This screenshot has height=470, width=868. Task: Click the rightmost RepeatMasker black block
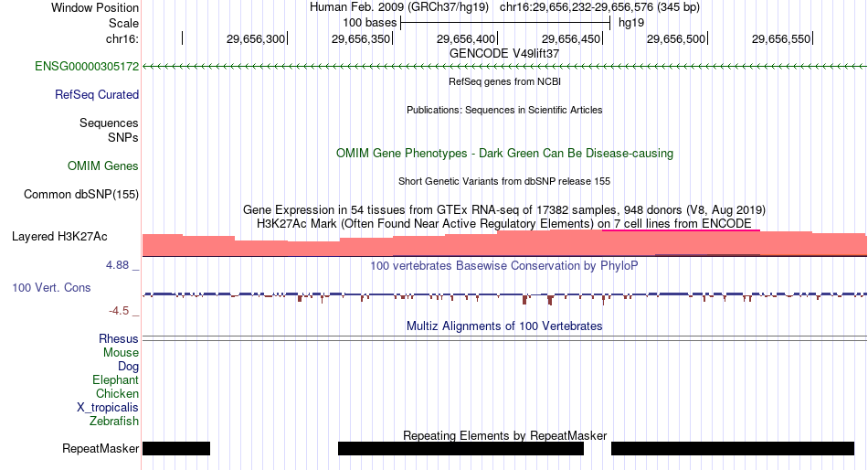click(x=733, y=448)
